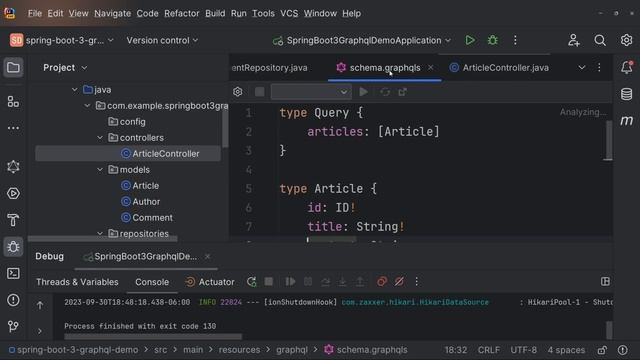The height and width of the screenshot is (360, 640).
Task: Rerun the debug session icon
Action: (251, 282)
